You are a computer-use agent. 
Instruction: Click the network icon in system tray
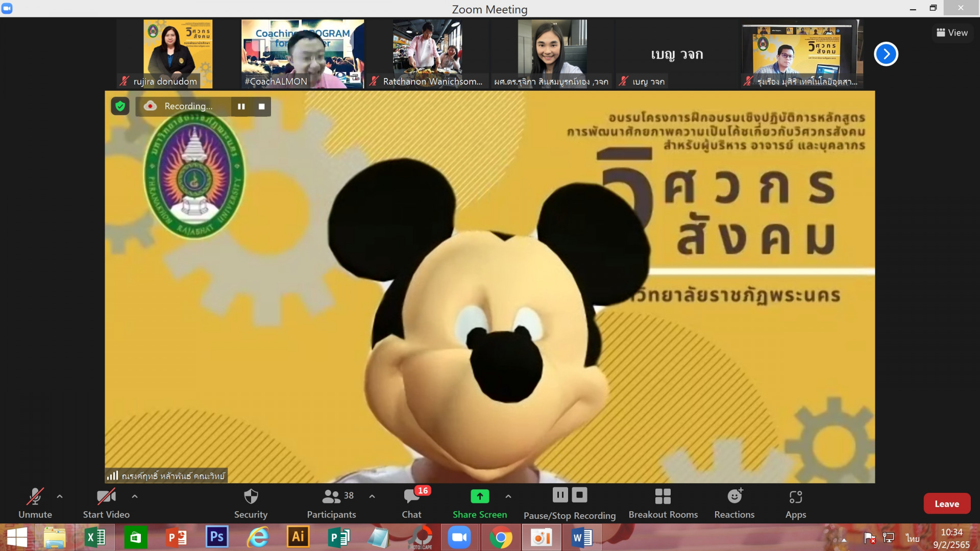point(889,538)
